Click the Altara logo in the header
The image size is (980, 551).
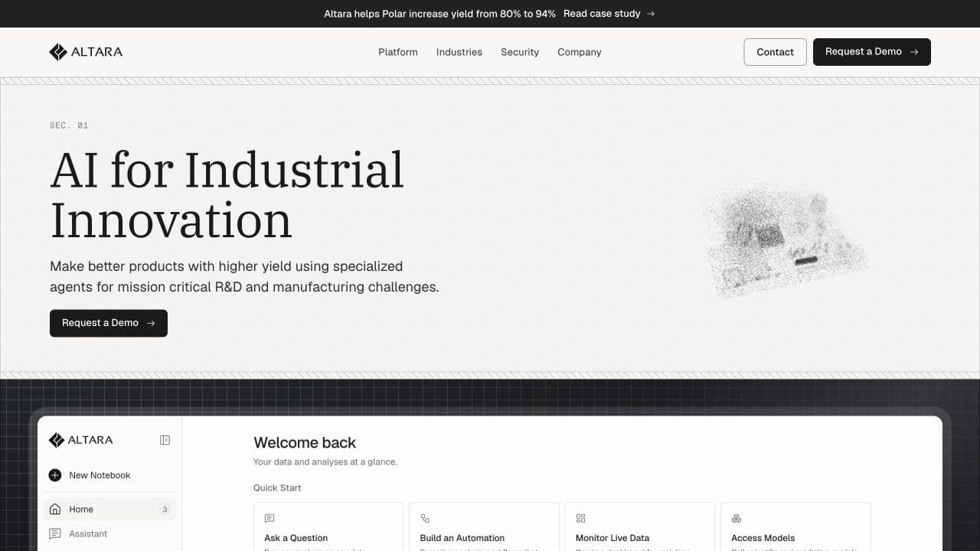click(x=86, y=52)
